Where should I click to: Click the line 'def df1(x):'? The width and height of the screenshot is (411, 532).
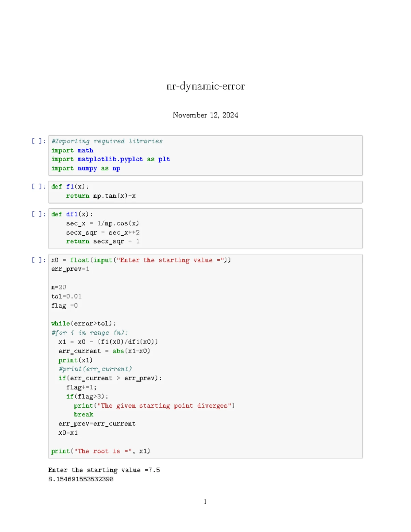click(x=72, y=214)
